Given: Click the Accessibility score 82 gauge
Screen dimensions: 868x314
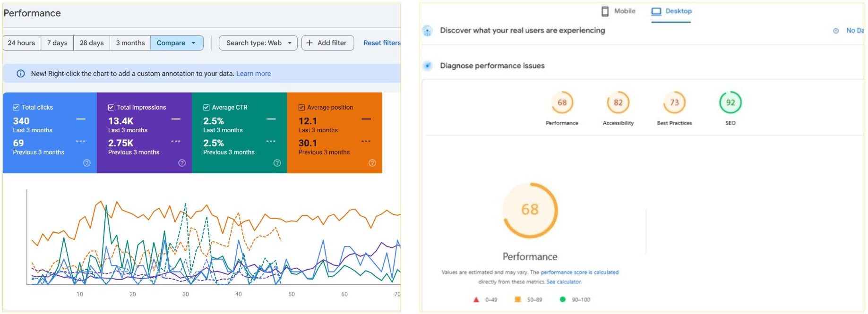Looking at the screenshot, I should tap(618, 102).
